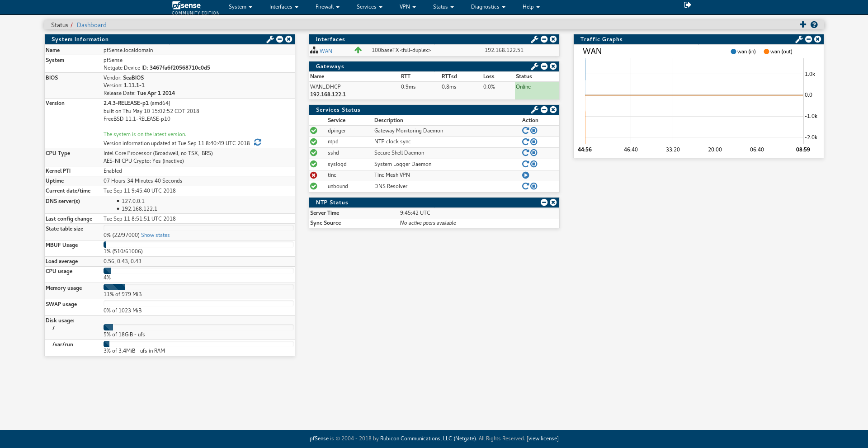Click the WAN interface up arrow icon
This screenshot has height=448, width=868.
(358, 50)
